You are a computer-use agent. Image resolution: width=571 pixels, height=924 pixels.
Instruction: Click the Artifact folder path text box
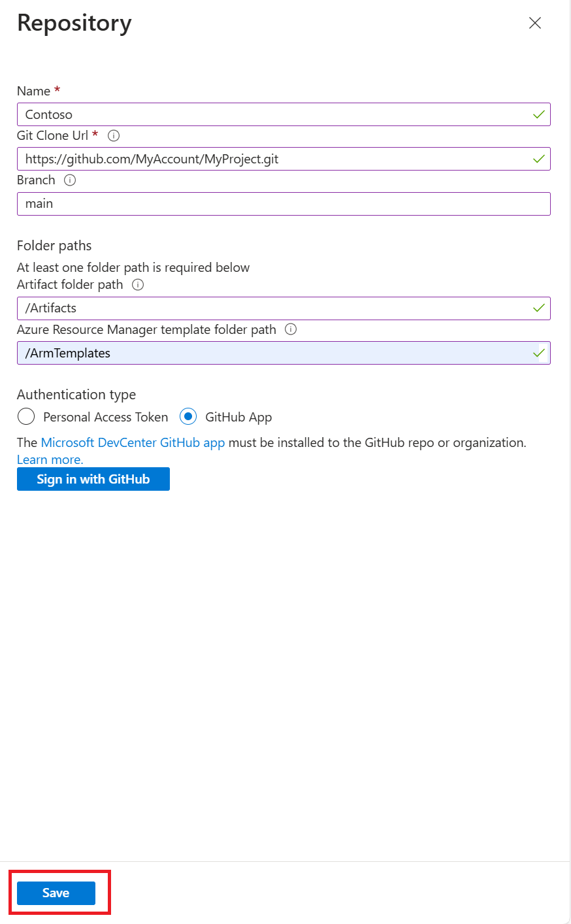click(274, 308)
